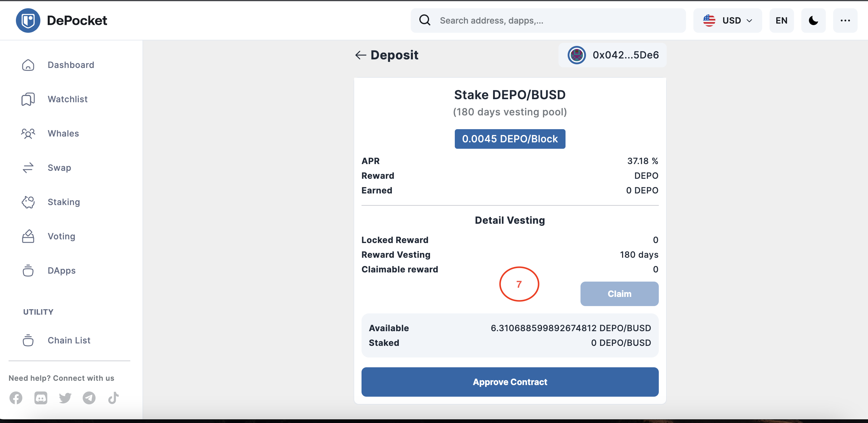Open the Dashboard home icon
The height and width of the screenshot is (423, 868).
(28, 65)
